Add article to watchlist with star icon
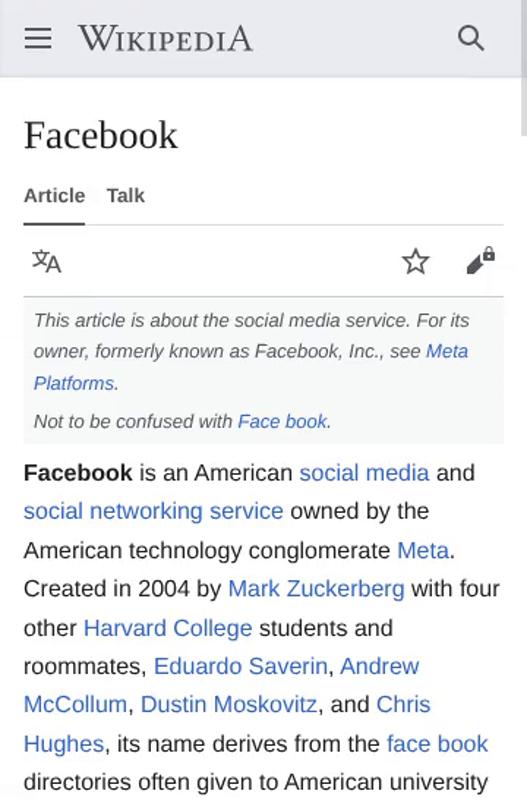Image resolution: width=527 pixels, height=800 pixels. [416, 261]
